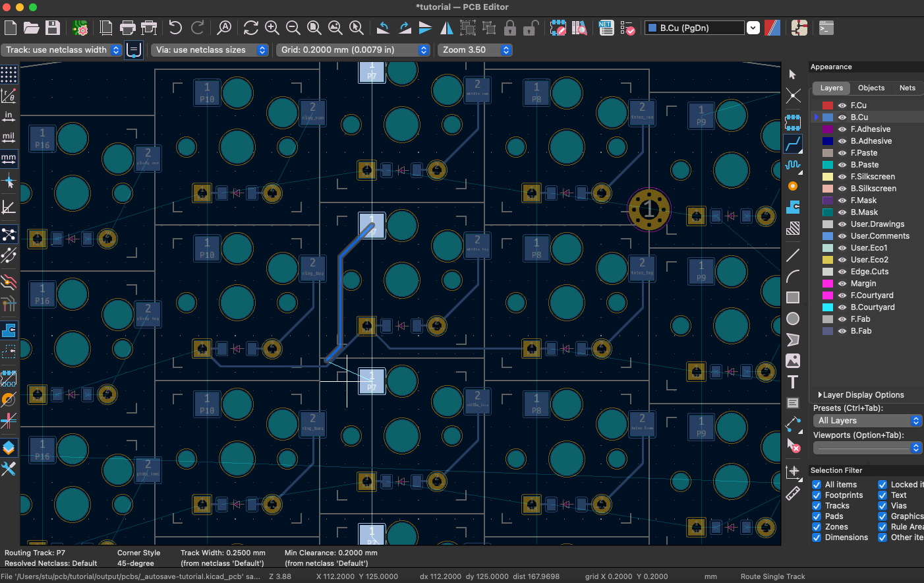The height and width of the screenshot is (583, 924).
Task: Hide the F.Cu layer
Action: [x=842, y=105]
